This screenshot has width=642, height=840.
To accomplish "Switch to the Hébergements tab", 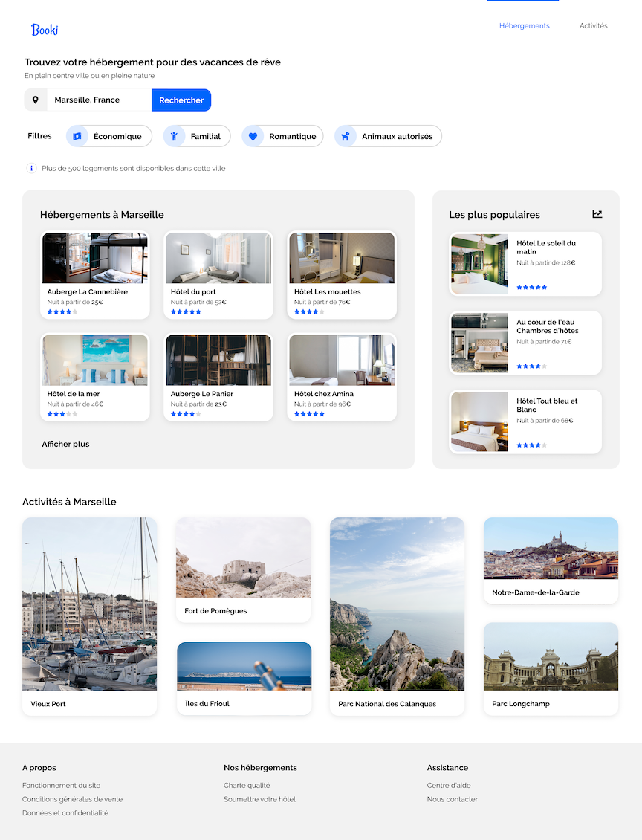I will point(524,25).
